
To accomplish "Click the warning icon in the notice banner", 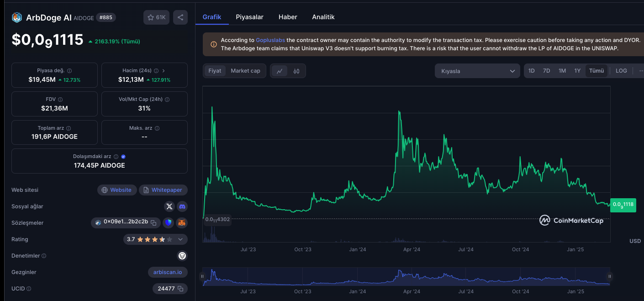I will (x=214, y=44).
